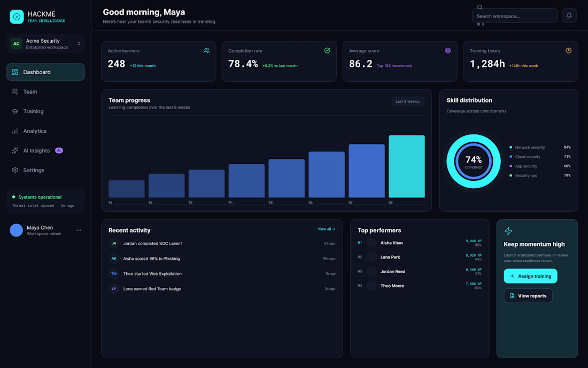Image resolution: width=588 pixels, height=368 pixels.
Task: Open the Last 8 weeks dropdown
Action: 408,101
